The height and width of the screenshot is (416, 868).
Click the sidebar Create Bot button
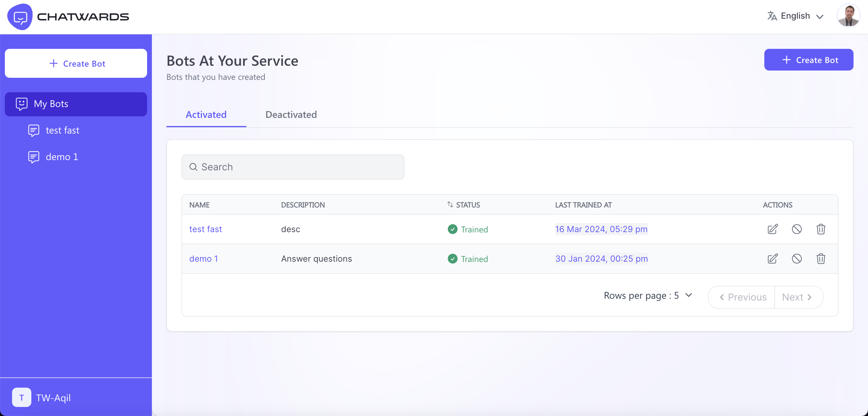click(x=76, y=63)
